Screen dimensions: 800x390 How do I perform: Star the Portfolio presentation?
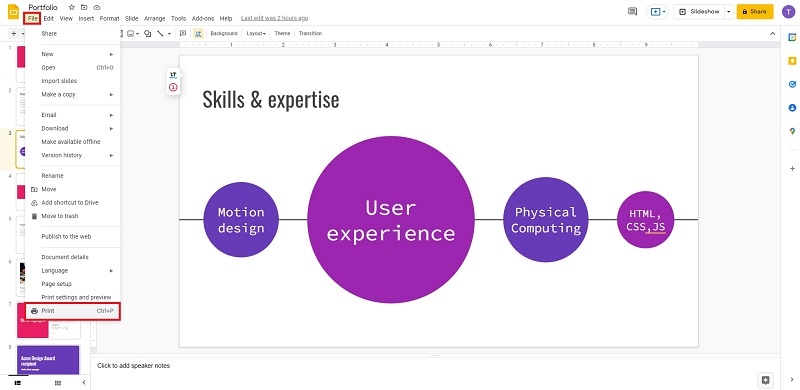(71, 8)
